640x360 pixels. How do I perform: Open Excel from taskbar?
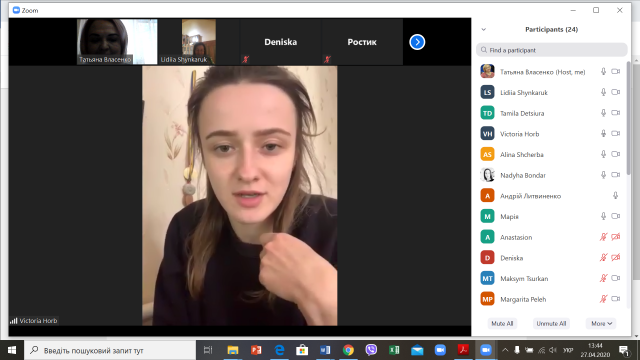pos(394,350)
